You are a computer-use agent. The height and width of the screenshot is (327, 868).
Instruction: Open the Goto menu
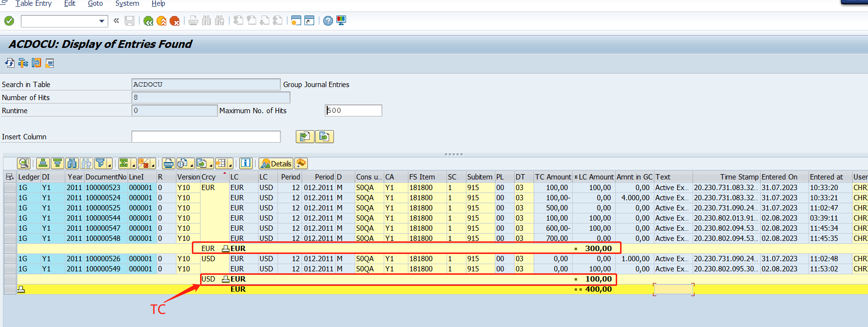point(95,4)
